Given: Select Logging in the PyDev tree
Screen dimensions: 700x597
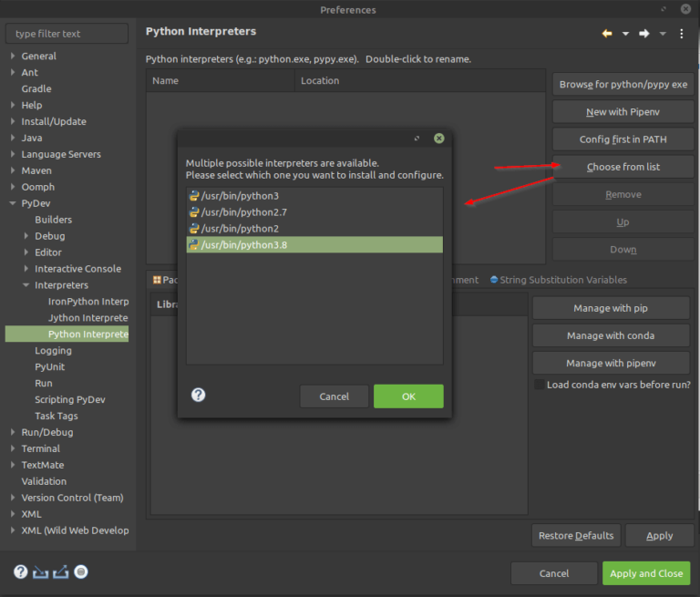Looking at the screenshot, I should click(53, 351).
